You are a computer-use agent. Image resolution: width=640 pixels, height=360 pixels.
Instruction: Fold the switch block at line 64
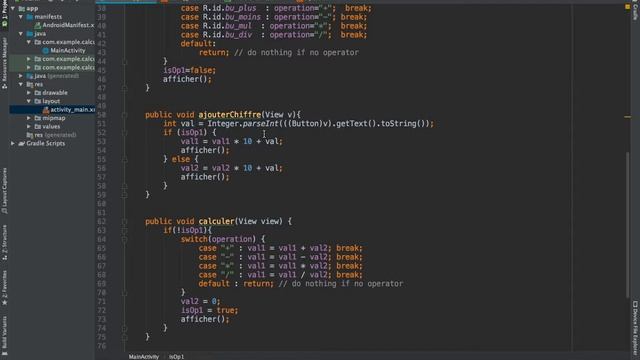click(124, 239)
